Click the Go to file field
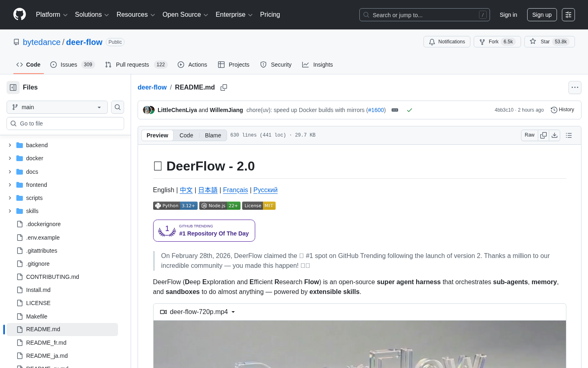Screen dimensions: 588x368 pyautogui.click(x=65, y=123)
